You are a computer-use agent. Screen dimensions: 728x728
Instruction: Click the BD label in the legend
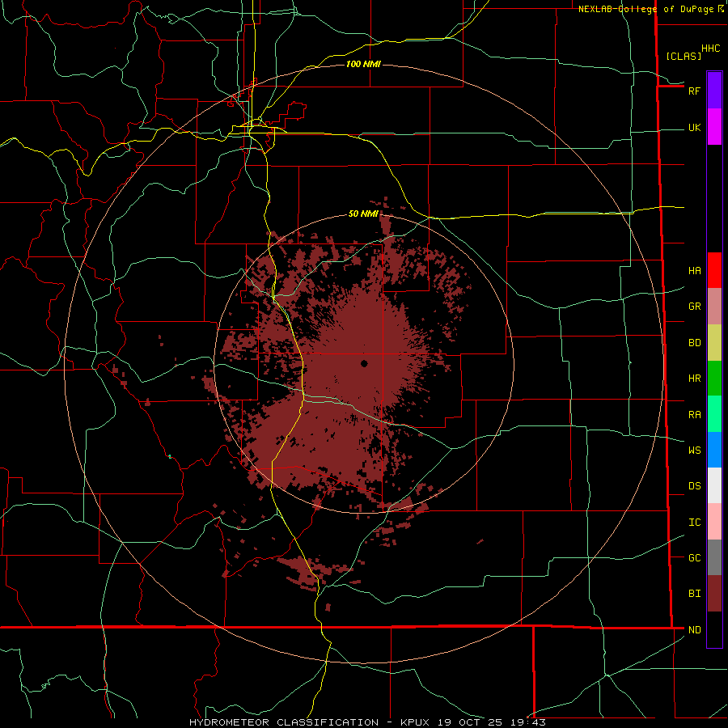click(x=694, y=343)
